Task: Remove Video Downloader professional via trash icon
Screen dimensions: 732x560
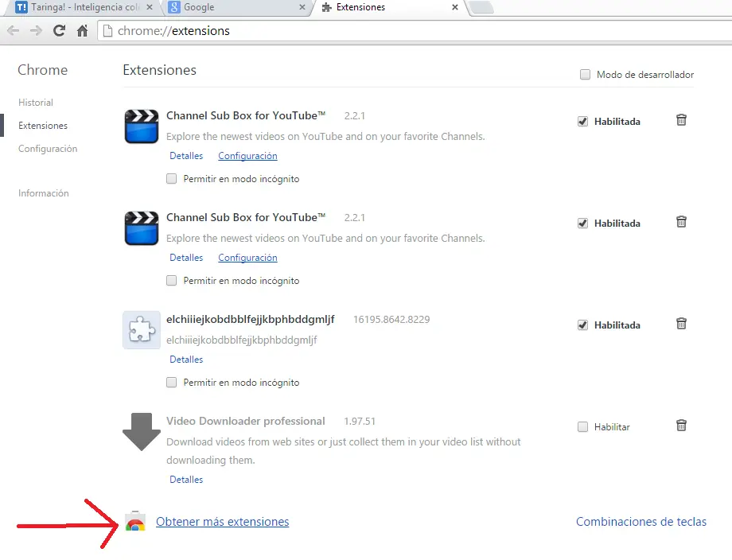Action: pos(681,425)
